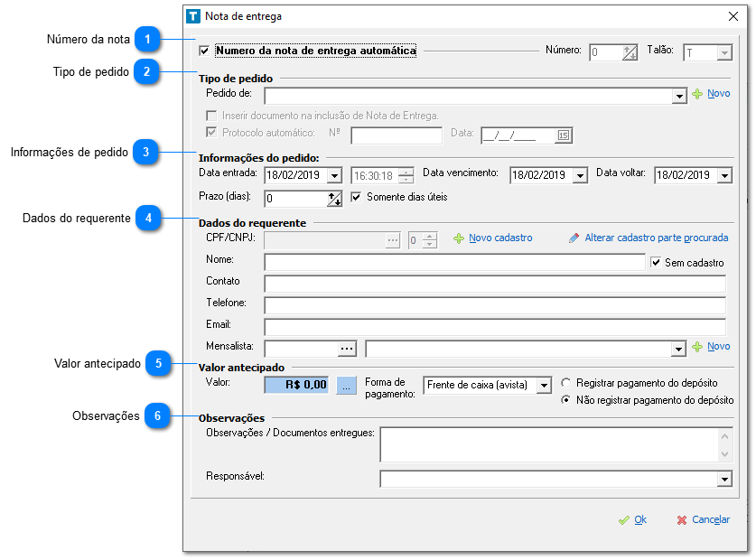Expand the Responsável dropdown
756x560 pixels.
tap(724, 480)
